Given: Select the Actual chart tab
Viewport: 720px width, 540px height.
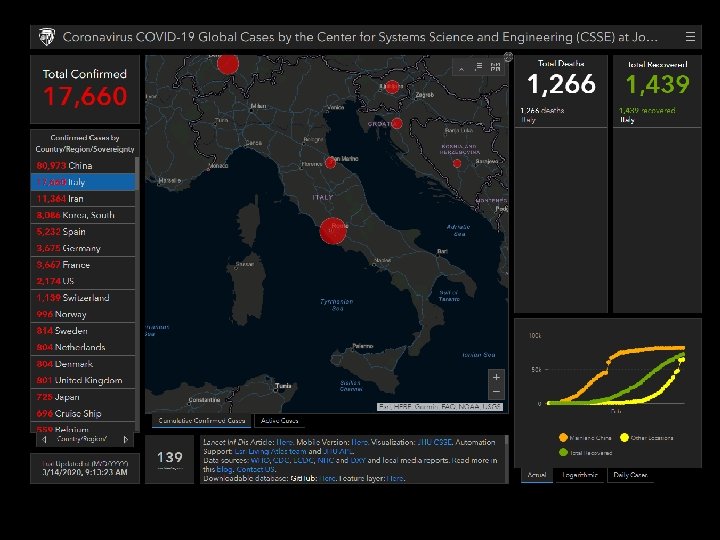Looking at the screenshot, I should (x=537, y=475).
